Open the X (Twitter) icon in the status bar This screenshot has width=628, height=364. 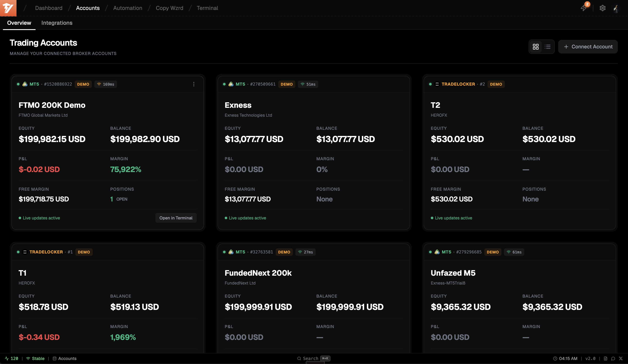pyautogui.click(x=621, y=359)
